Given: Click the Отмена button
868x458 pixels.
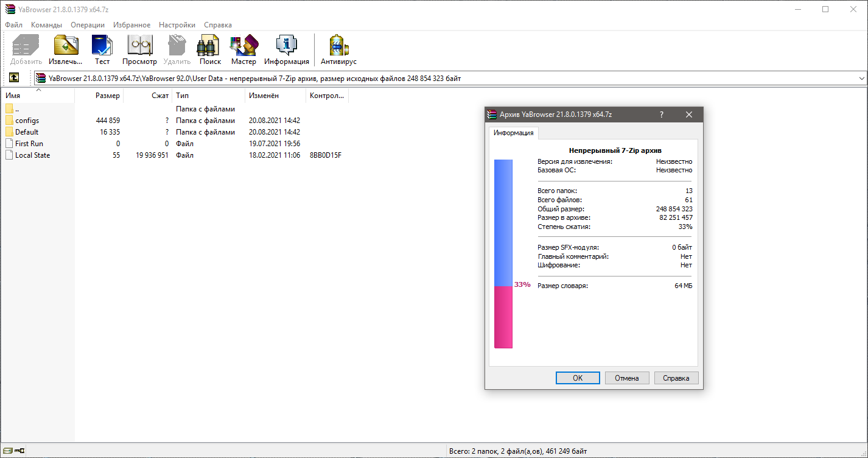Looking at the screenshot, I should pyautogui.click(x=627, y=378).
